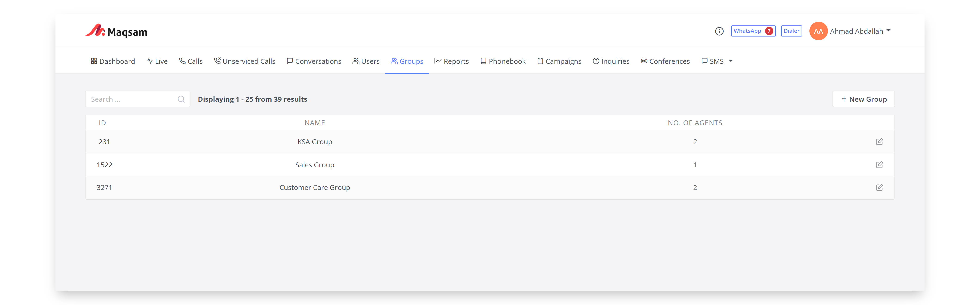
Task: Click the agent count for Sales Group
Action: point(695,165)
